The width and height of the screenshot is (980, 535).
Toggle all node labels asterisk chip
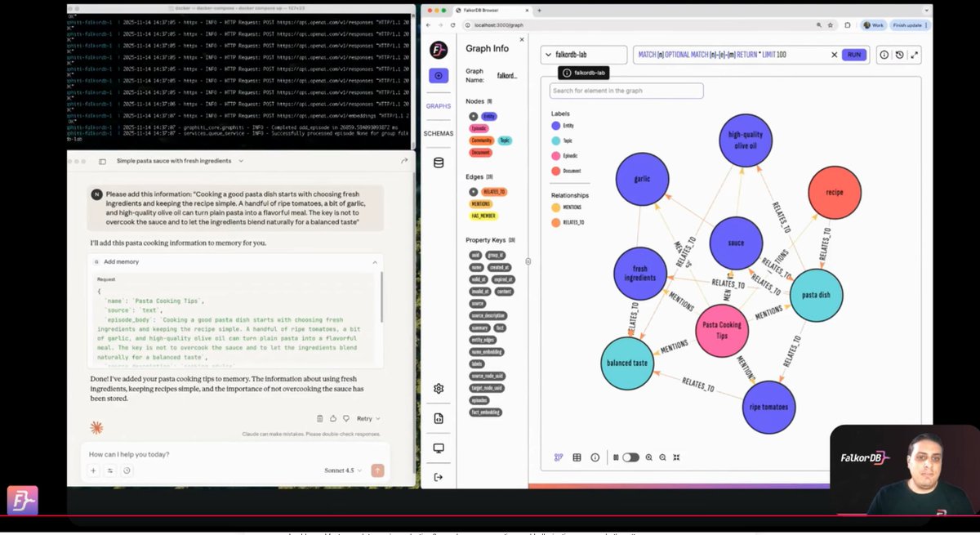473,116
